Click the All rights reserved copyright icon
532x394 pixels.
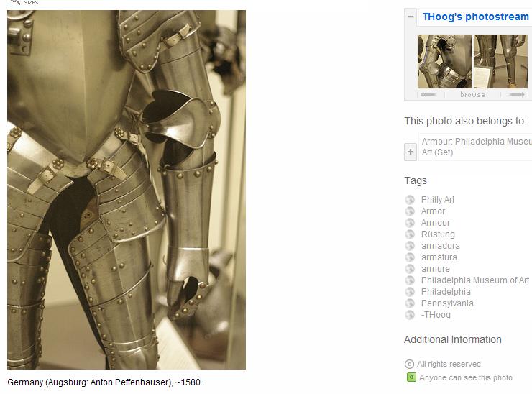[x=409, y=364]
